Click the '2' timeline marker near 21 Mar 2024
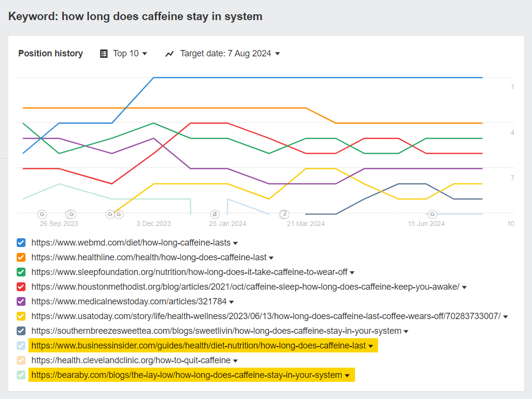The height and width of the screenshot is (399, 532). pos(284,214)
